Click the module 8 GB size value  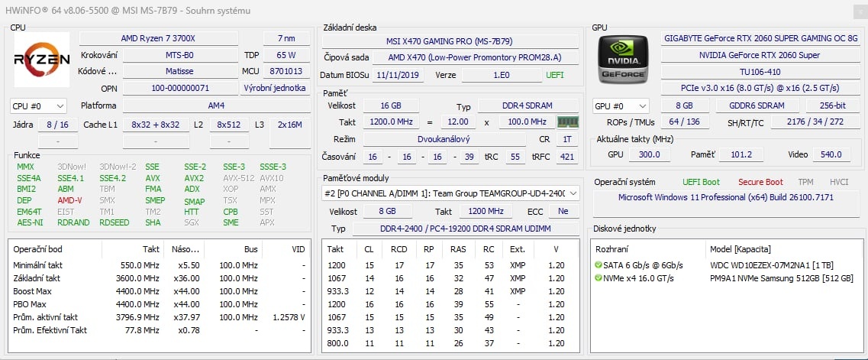(387, 211)
